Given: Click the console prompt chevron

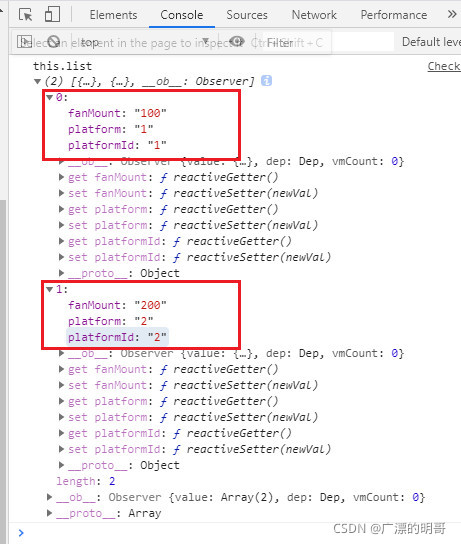Looking at the screenshot, I should pos(22,533).
